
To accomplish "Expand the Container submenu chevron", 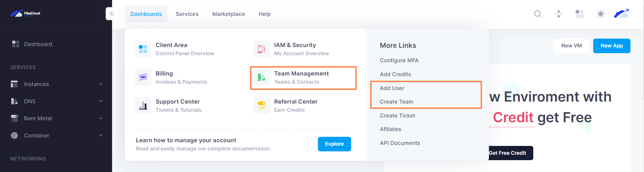I will (101, 135).
